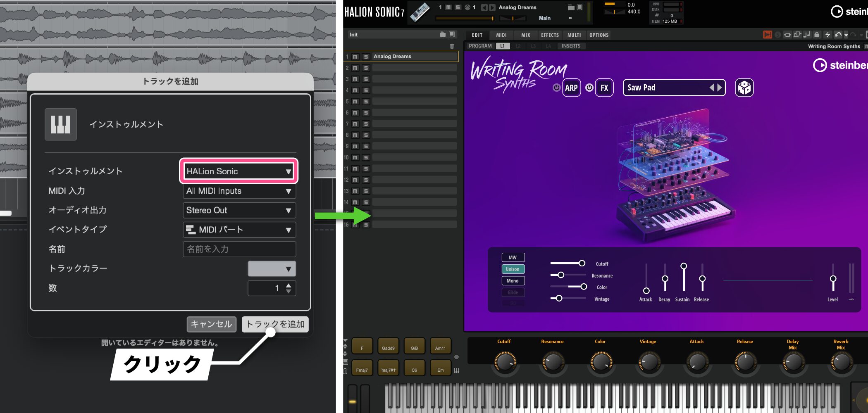Image resolution: width=868 pixels, height=413 pixels.
Task: Select next preset arrow in Saw Pad box
Action: (x=720, y=88)
